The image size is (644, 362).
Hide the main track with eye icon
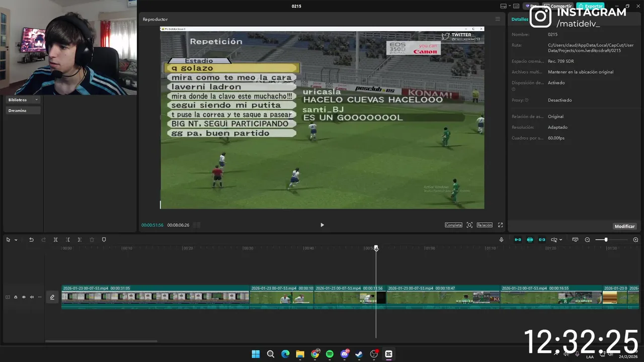(x=24, y=297)
